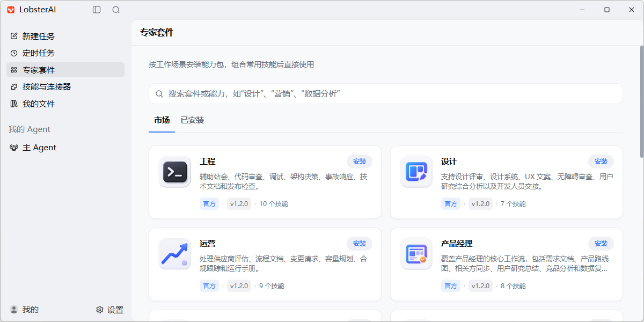Image resolution: width=644 pixels, height=322 pixels.
Task: Click the 工程 card description text
Action: (283, 181)
